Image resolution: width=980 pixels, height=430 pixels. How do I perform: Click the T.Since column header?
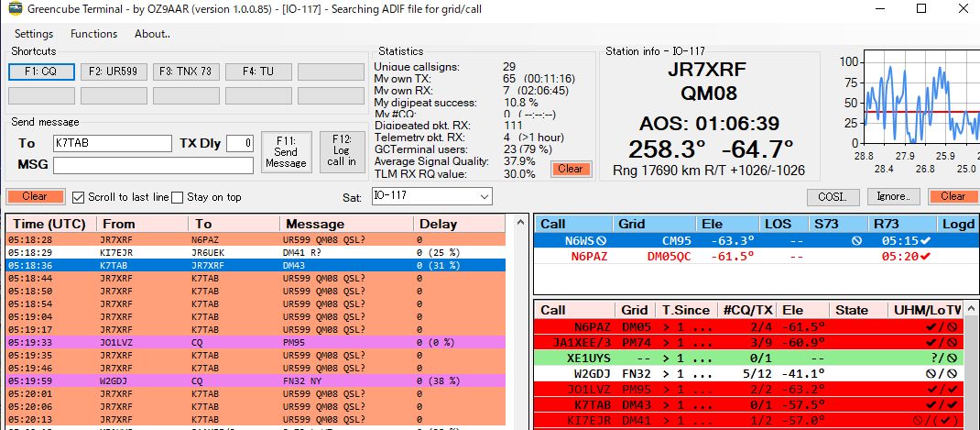point(686,310)
